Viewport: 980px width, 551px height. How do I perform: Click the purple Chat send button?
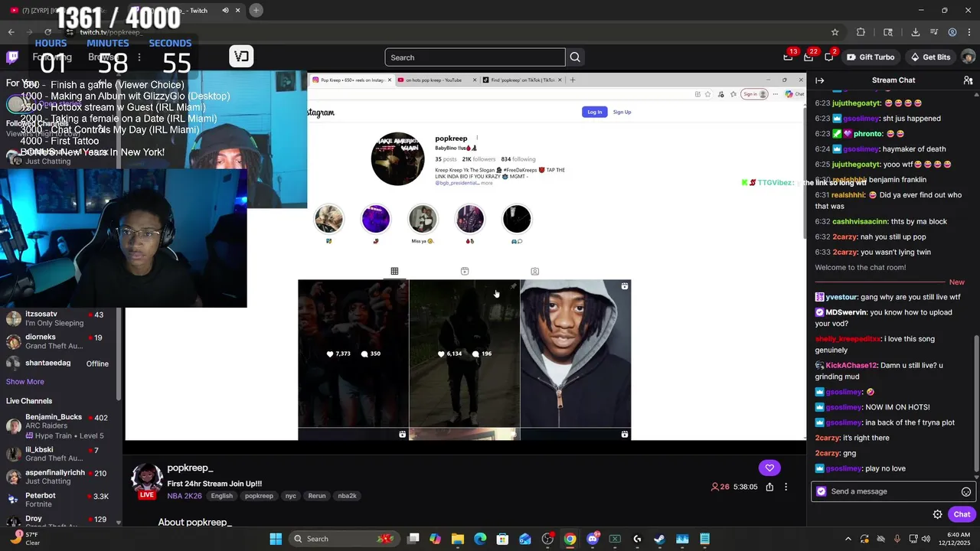962,514
